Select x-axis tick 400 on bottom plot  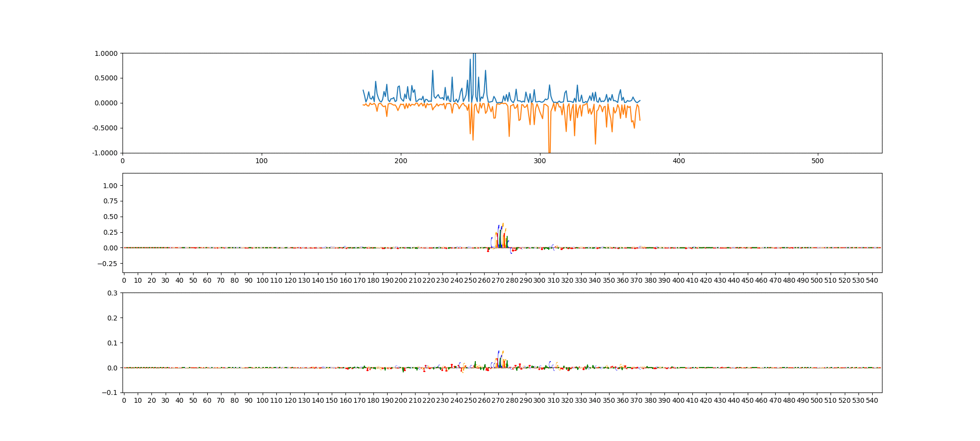pyautogui.click(x=678, y=400)
